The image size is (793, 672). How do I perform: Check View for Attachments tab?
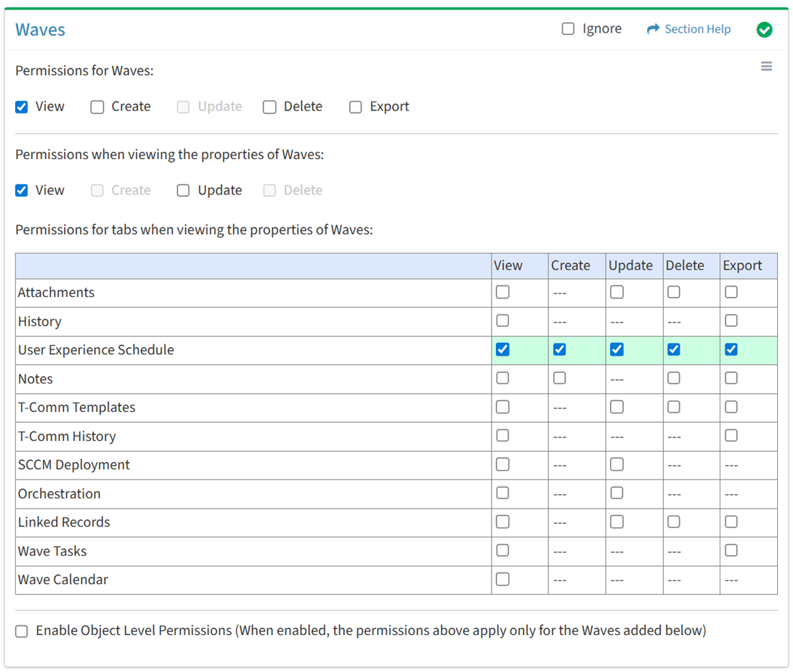click(x=503, y=292)
